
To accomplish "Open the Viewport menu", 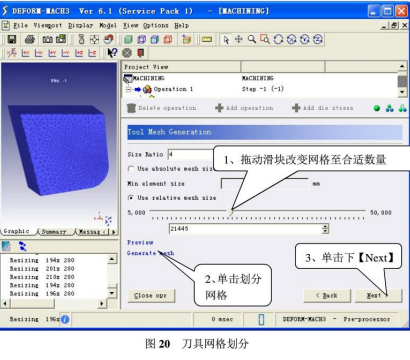I will pos(48,25).
